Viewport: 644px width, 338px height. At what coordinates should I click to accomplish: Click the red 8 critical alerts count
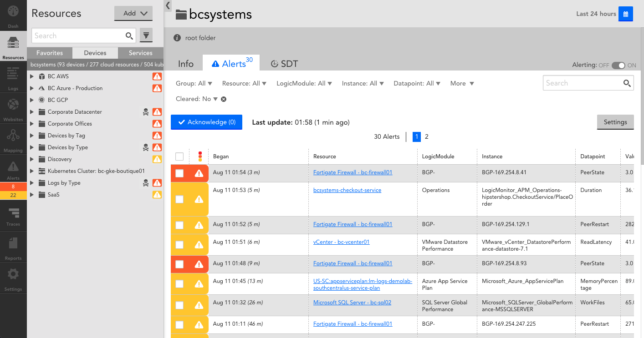(13, 187)
